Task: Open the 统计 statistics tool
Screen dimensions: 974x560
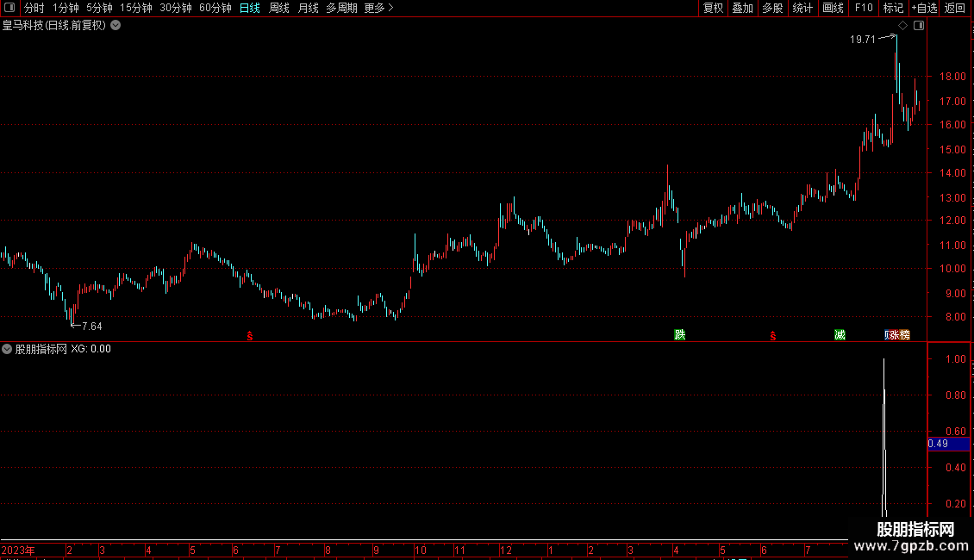Action: 802,8
